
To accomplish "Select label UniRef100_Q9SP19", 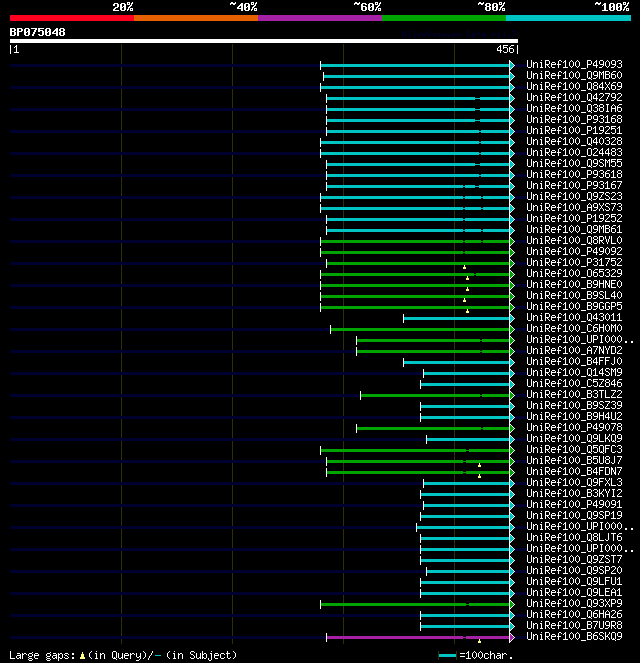I will click(x=574, y=515).
